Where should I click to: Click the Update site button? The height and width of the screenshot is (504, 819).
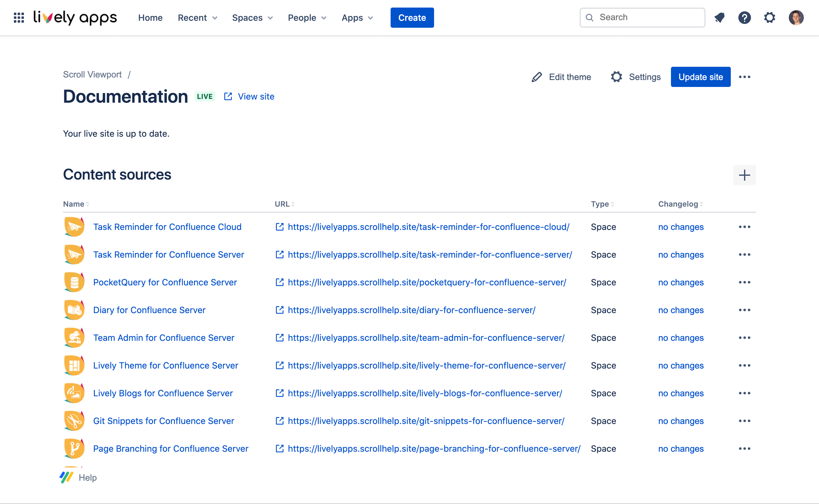(700, 77)
